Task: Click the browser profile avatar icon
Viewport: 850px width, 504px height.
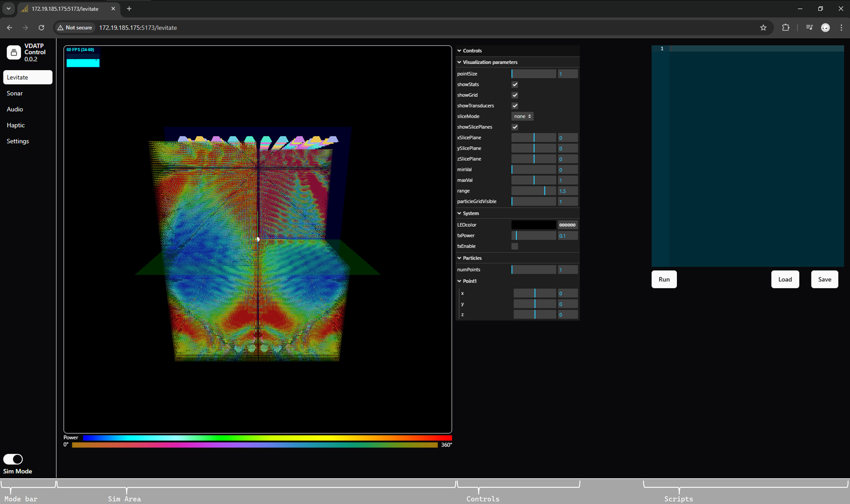Action: [x=825, y=27]
